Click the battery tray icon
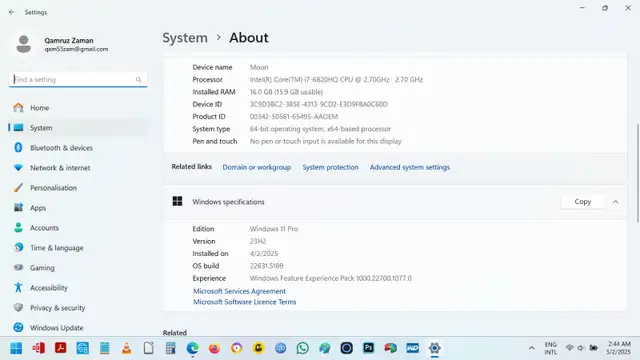The image size is (640, 360). [x=593, y=348]
